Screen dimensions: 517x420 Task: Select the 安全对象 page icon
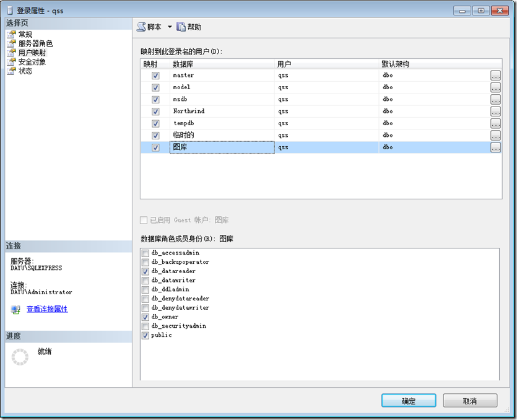[11, 62]
